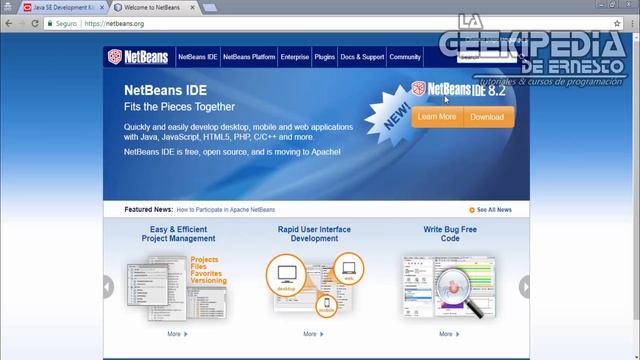Image resolution: width=640 pixels, height=360 pixels.
Task: Click the NetBeans IDE hero heading
Action: pyautogui.click(x=165, y=90)
